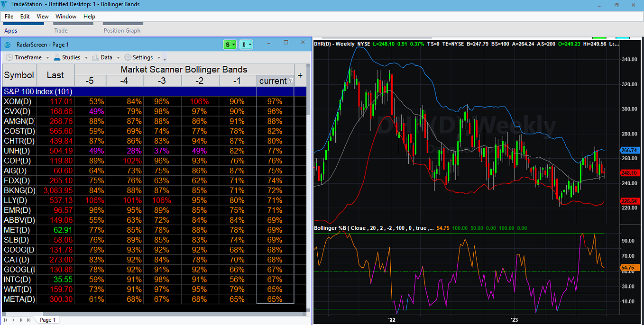Open the Studies dropdown arrow
The height and width of the screenshot is (325, 644).
(85, 57)
